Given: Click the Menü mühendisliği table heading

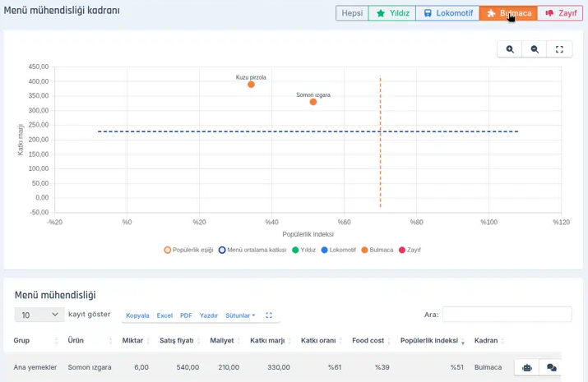Looking at the screenshot, I should click(55, 295).
